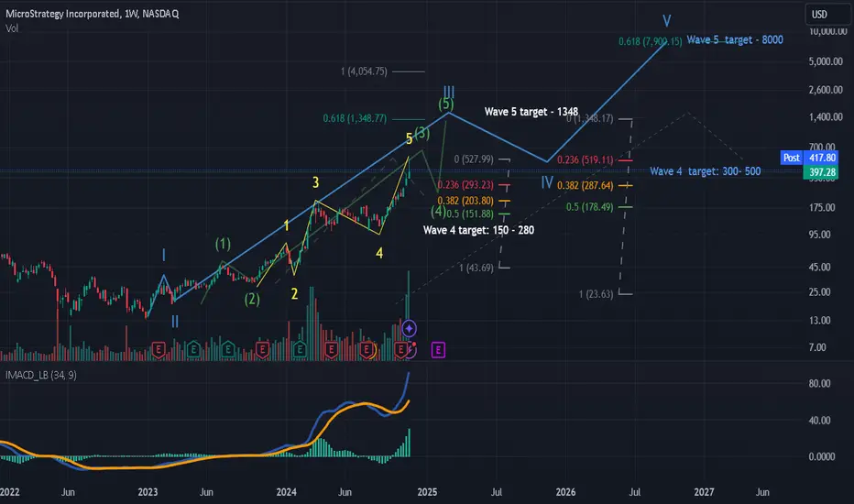The image size is (854, 504).
Task: Open the USD currency selector
Action: [x=827, y=14]
